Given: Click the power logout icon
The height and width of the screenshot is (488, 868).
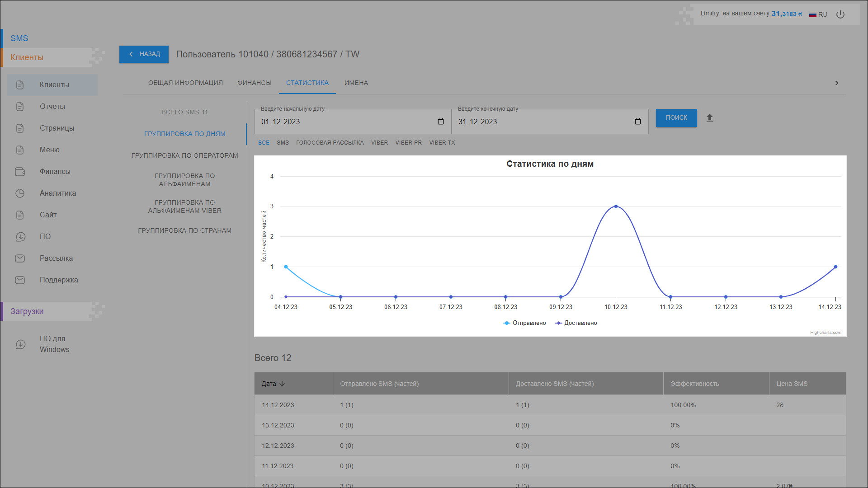Looking at the screenshot, I should pyautogui.click(x=840, y=14).
